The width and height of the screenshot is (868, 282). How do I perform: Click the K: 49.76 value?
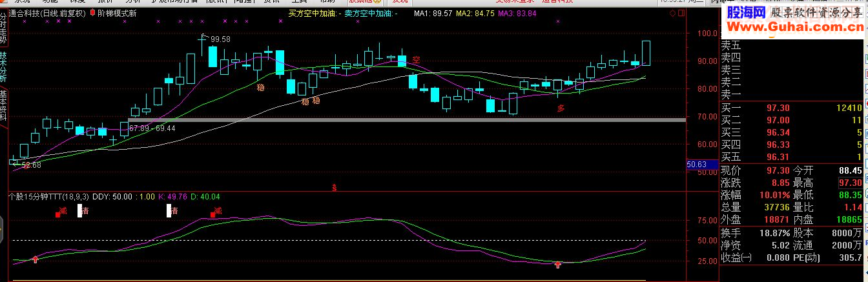(x=173, y=196)
